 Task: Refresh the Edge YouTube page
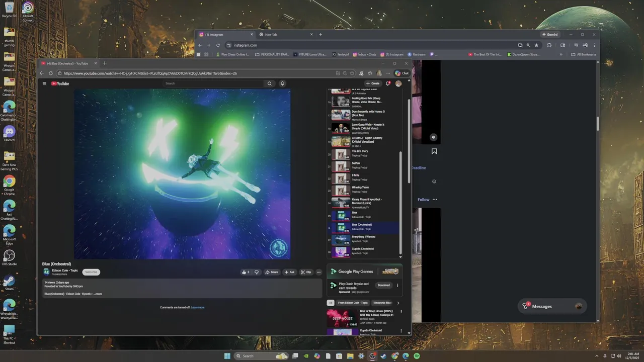click(51, 73)
